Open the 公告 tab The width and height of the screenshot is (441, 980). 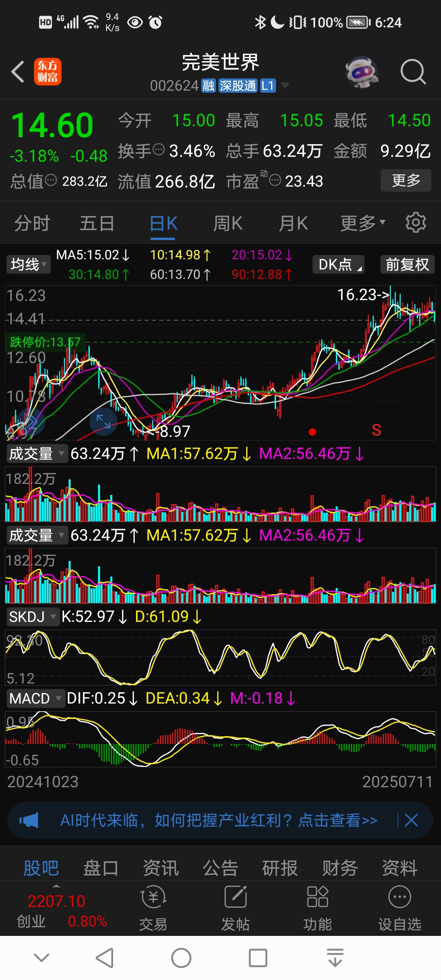click(x=220, y=868)
